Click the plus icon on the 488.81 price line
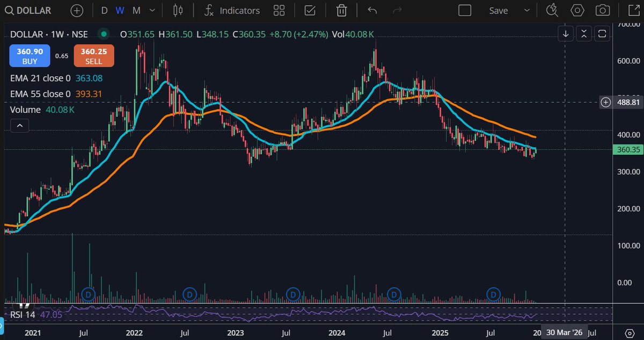The image size is (644, 340). point(605,102)
